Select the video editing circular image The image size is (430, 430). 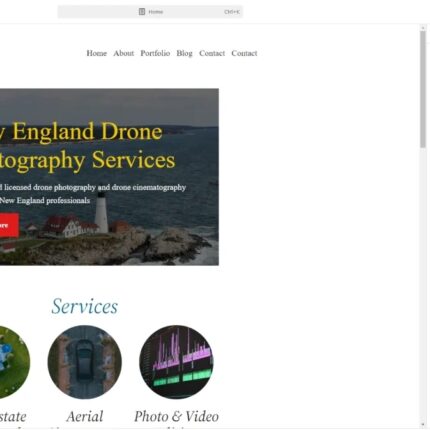tap(176, 362)
